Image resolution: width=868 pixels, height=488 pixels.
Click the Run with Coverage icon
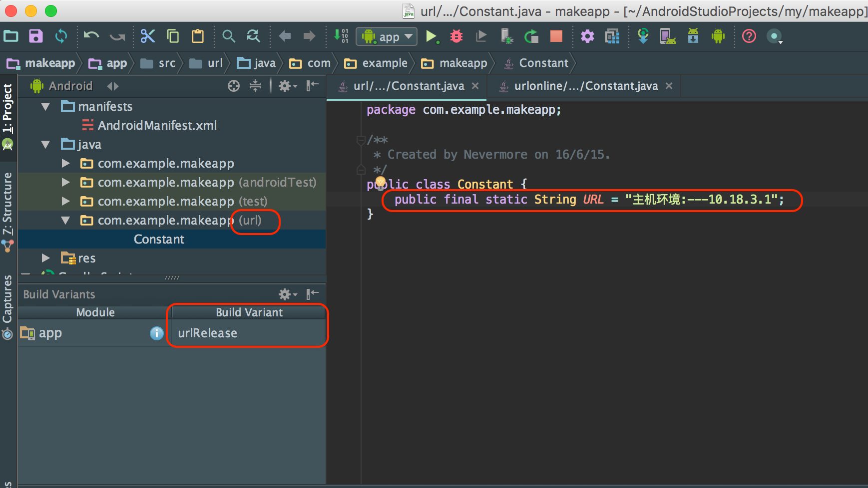[481, 36]
